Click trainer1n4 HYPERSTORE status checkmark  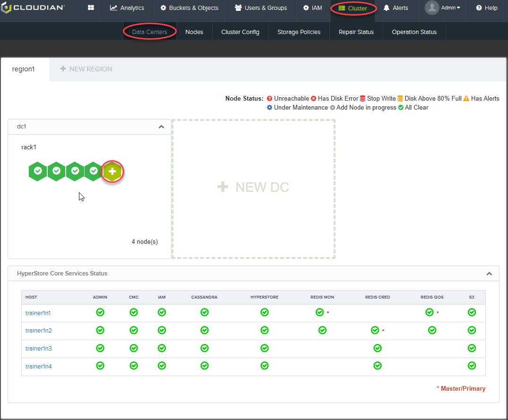(264, 366)
